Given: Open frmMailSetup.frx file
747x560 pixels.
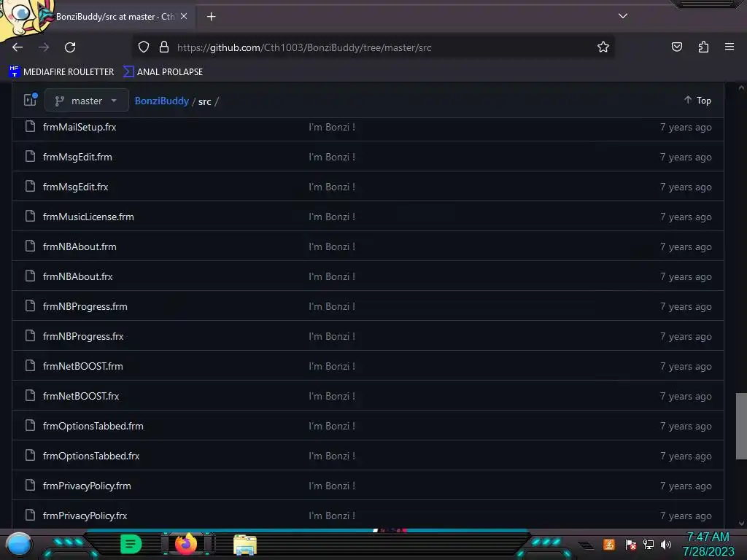Looking at the screenshot, I should tap(80, 127).
